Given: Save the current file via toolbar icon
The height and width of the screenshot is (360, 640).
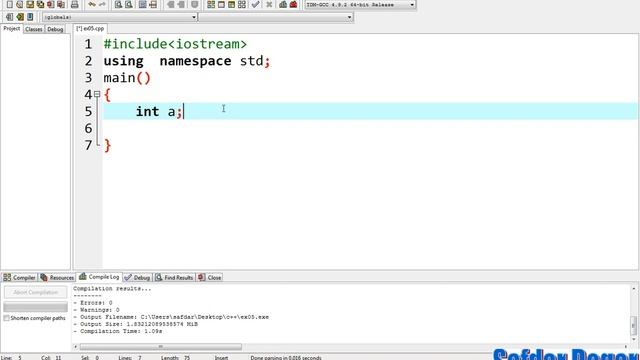Looking at the screenshot, I should click(30, 4).
